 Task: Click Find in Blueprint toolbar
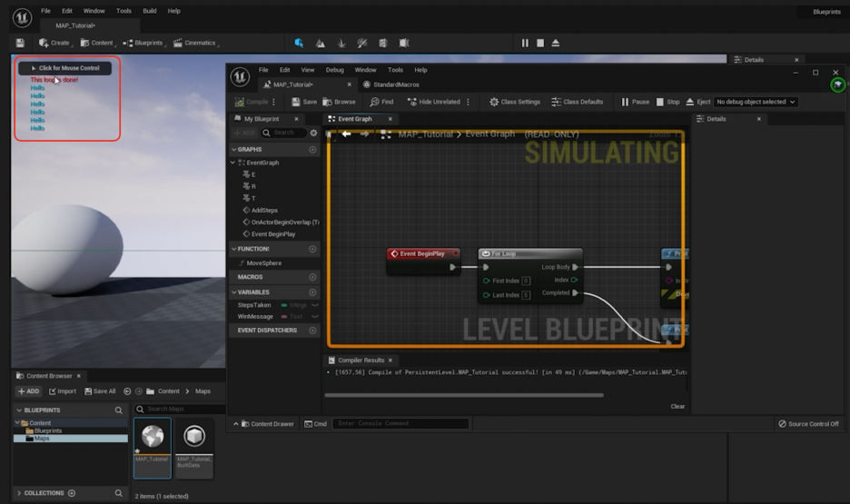click(381, 102)
